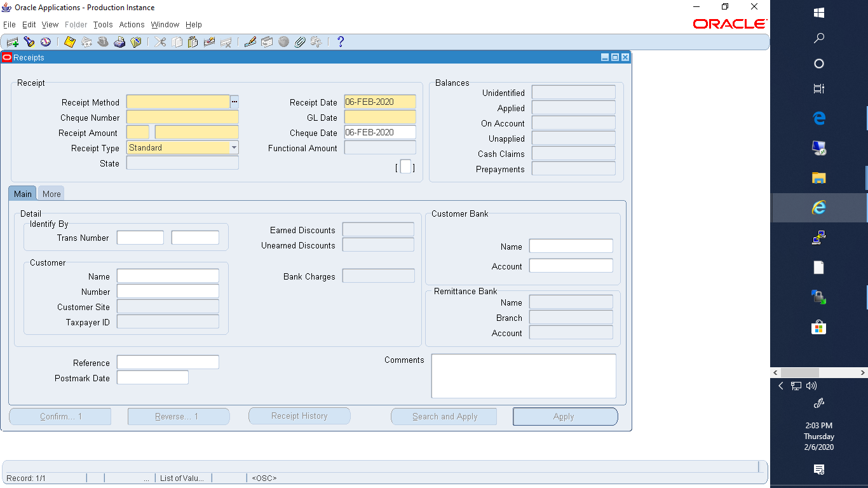
Task: Toggle the checkbox beside Functional Amount
Action: [x=405, y=165]
